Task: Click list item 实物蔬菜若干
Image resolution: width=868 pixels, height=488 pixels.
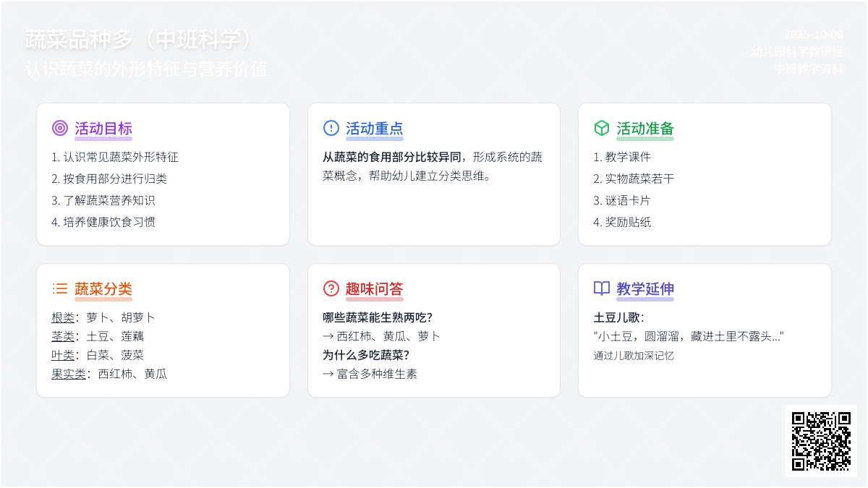Action: [x=634, y=179]
